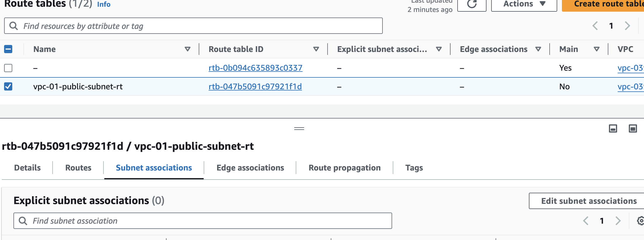Collapse details panel to bottom view
Image resolution: width=644 pixels, height=240 pixels.
613,128
